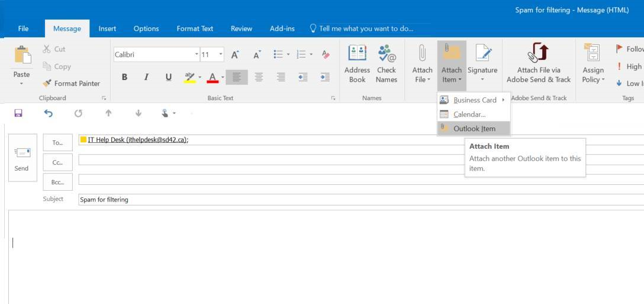Screen dimensions: 644x304
Task: Click the Save icon in quick access toolbar
Action: [x=18, y=113]
